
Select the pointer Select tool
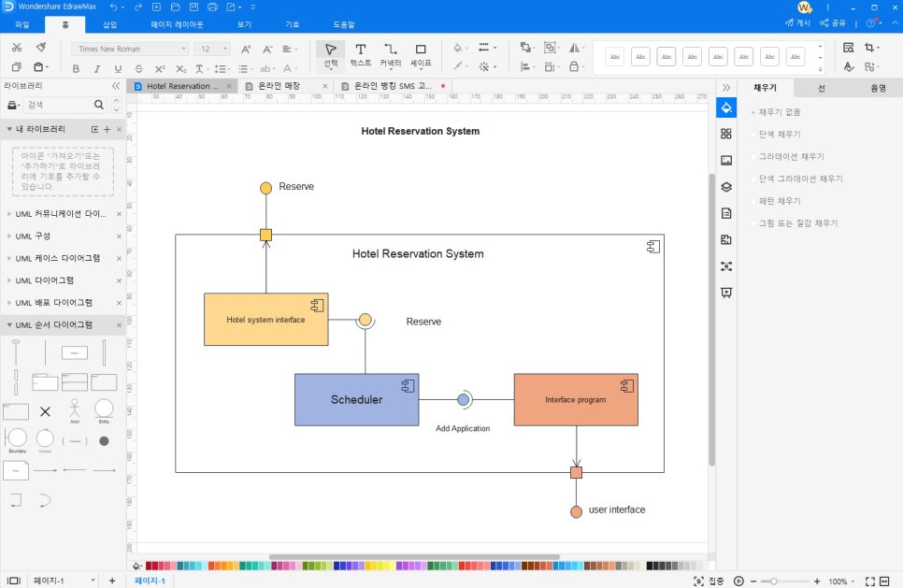click(x=331, y=55)
